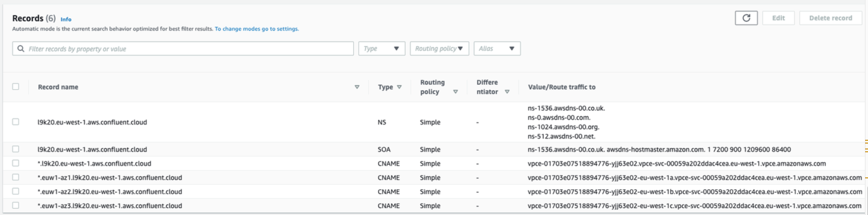
Task: Click value ns-0.awsdns-00.com.
Action: coord(559,118)
